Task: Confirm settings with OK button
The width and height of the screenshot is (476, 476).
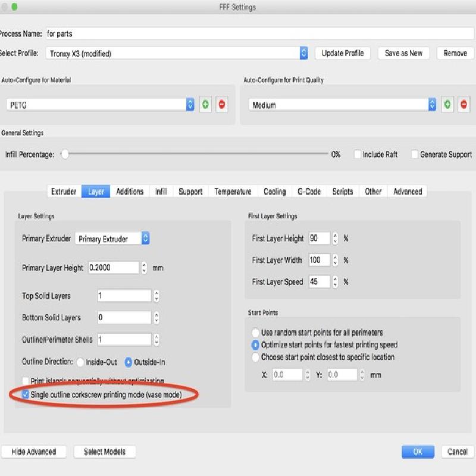Action: 418,452
